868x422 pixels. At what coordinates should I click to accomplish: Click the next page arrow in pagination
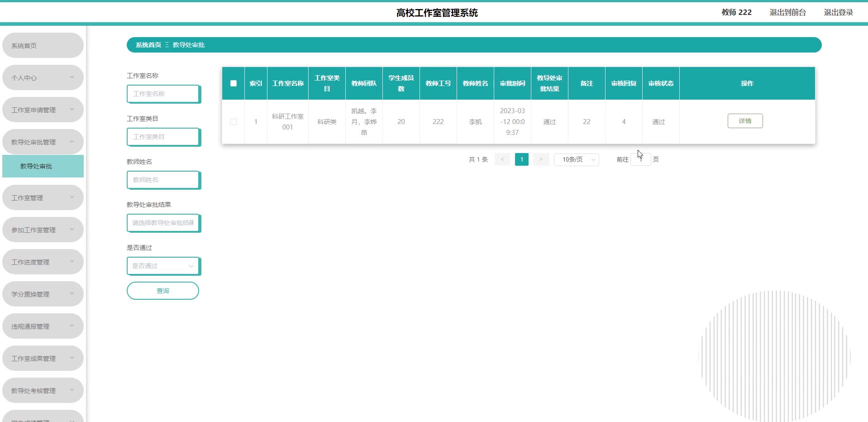click(x=541, y=159)
